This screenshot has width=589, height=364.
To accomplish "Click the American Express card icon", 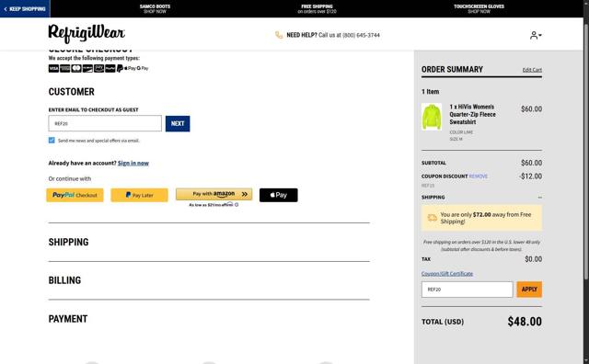I will 65,68.
